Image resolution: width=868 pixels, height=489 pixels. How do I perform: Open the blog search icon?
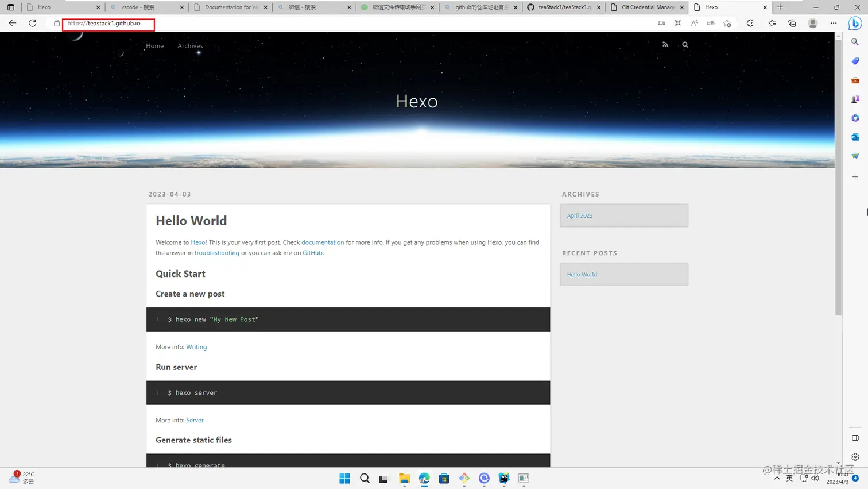(685, 44)
